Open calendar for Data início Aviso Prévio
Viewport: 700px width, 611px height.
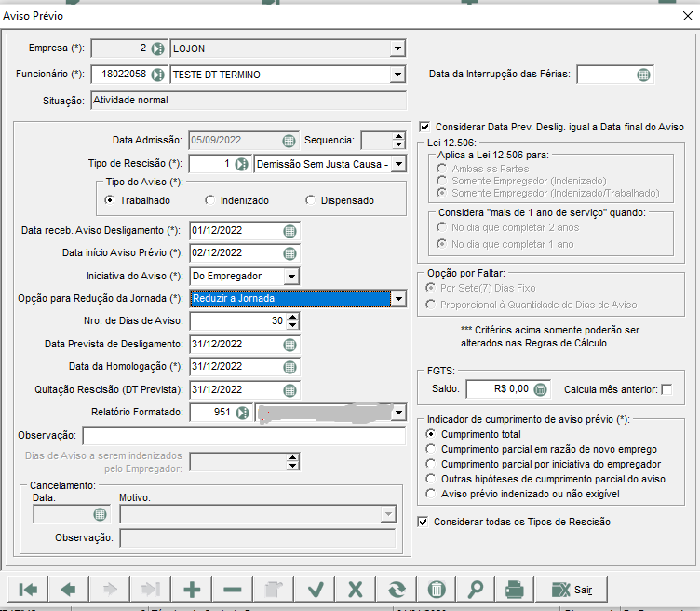pos(289,253)
